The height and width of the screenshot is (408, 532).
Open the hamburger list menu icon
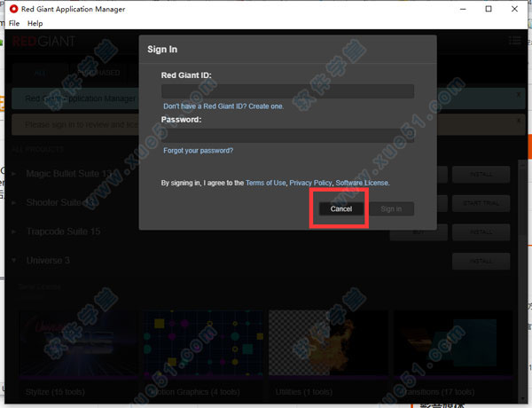(514, 41)
